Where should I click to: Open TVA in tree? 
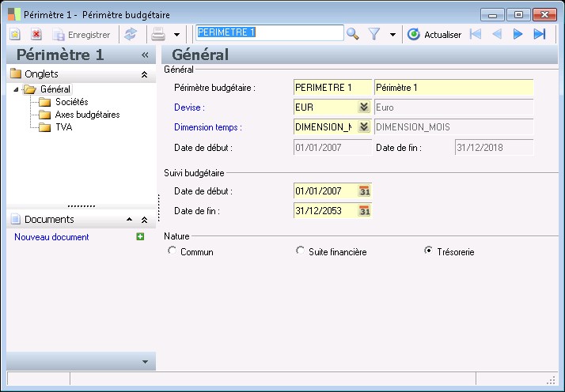click(64, 127)
